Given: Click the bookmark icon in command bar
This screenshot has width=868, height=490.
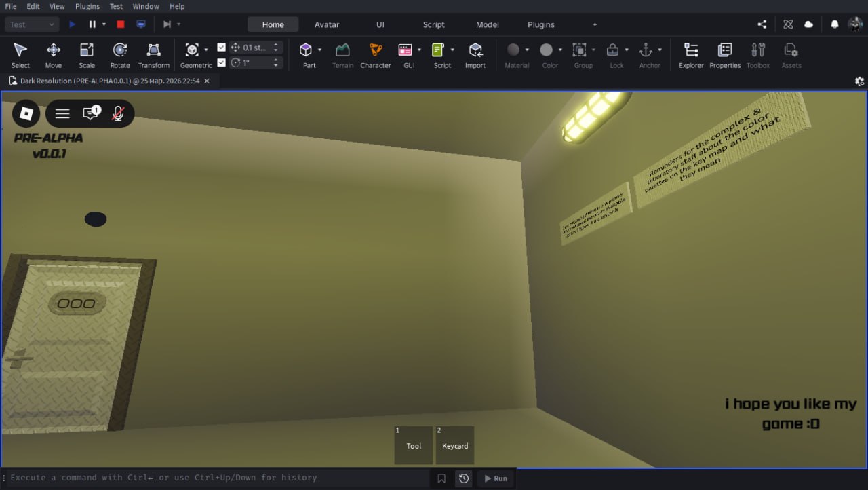Looking at the screenshot, I should coord(441,478).
